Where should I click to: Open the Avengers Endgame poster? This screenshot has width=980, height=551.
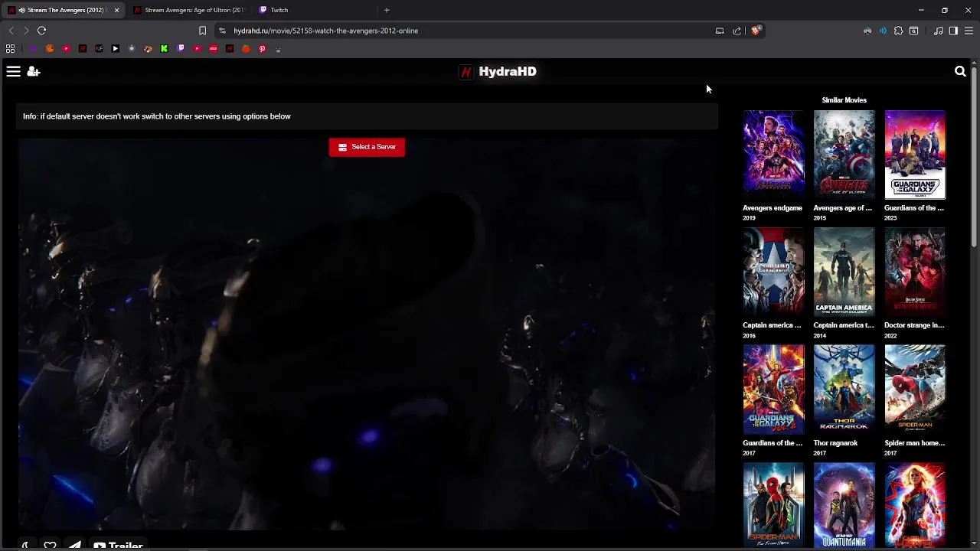tap(773, 155)
